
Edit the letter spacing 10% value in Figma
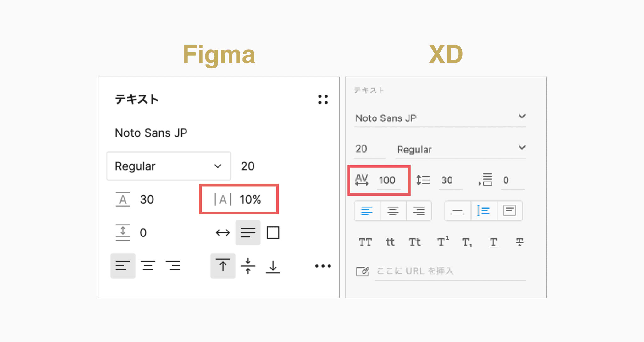[250, 199]
